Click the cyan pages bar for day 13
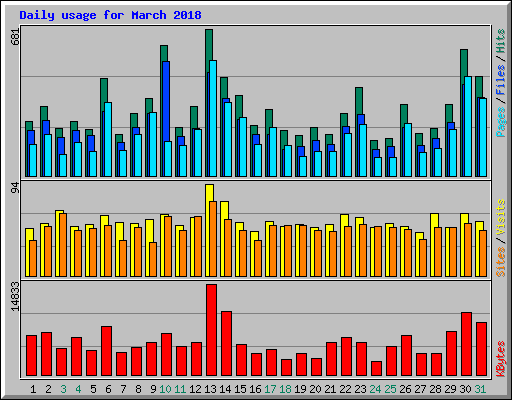 pos(213,118)
